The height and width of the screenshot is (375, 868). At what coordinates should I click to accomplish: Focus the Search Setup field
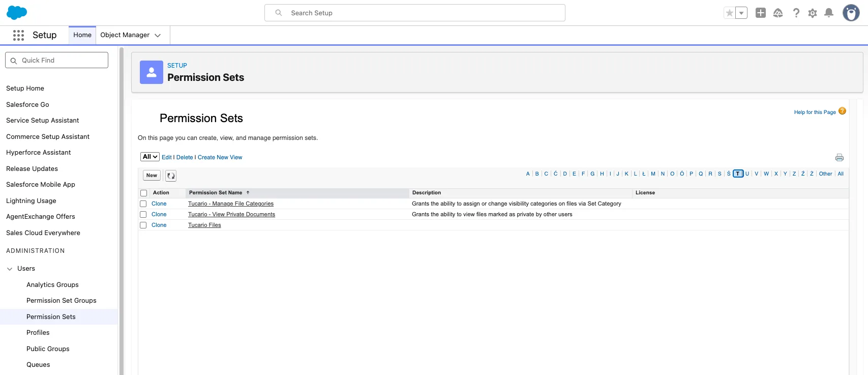pyautogui.click(x=415, y=13)
